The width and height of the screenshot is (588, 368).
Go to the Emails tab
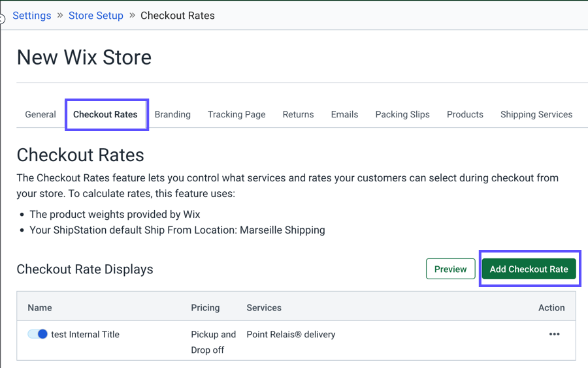coord(344,114)
